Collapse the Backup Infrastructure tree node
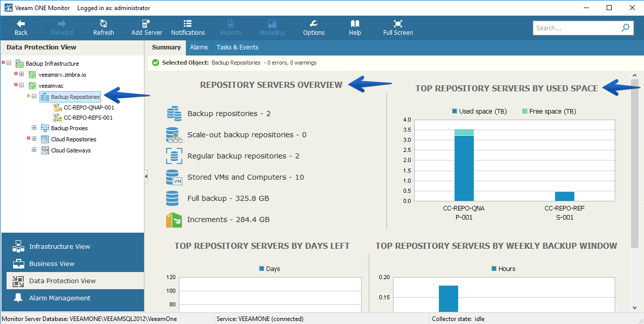The image size is (644, 324). click(x=9, y=64)
